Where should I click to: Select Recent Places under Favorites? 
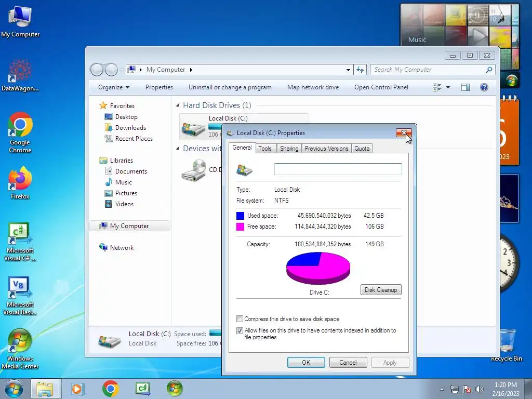point(134,138)
